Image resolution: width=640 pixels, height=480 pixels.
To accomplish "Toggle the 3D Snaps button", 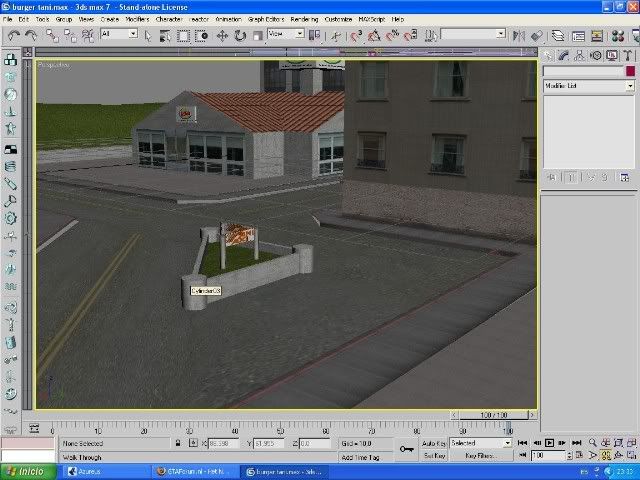I will click(356, 36).
